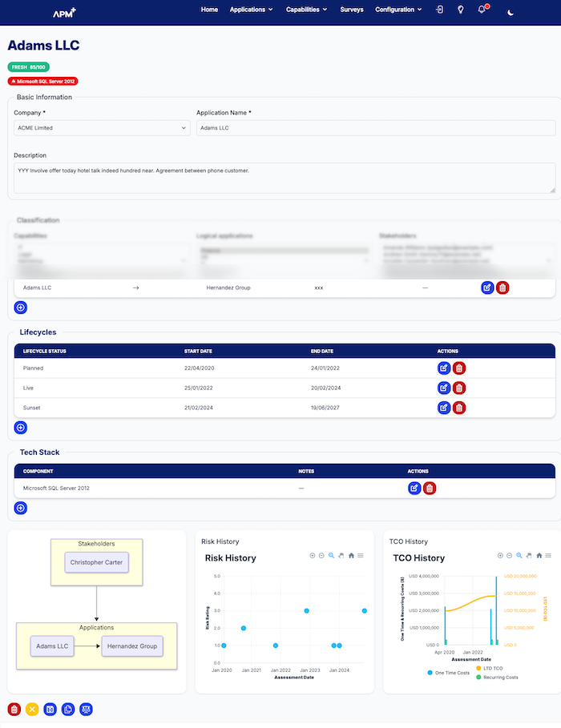Viewport: 561px width, 728px height.
Task: Edit the Adams LLC to Hernandez Group relation
Action: (487, 288)
